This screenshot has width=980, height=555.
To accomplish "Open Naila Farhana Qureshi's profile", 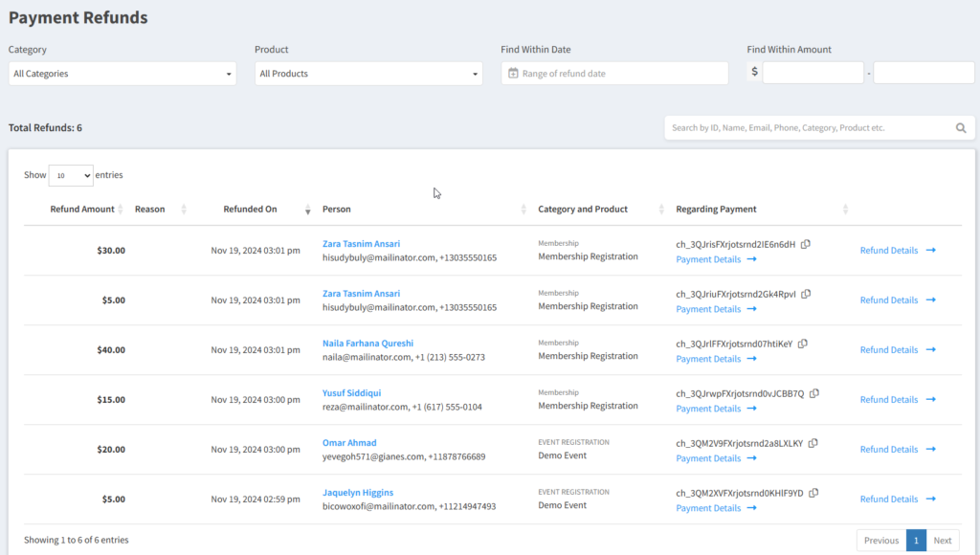I will (368, 344).
